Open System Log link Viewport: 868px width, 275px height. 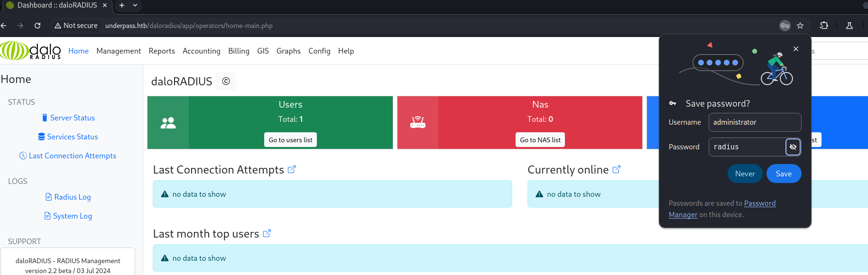pos(68,216)
